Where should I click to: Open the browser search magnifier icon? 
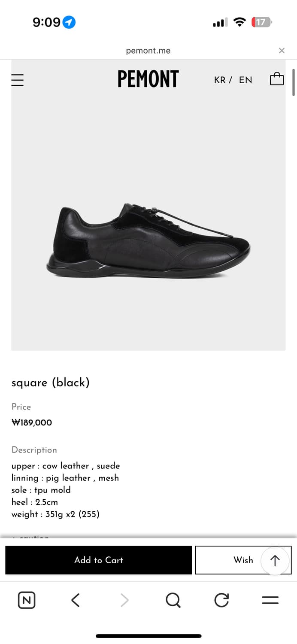pyautogui.click(x=173, y=600)
